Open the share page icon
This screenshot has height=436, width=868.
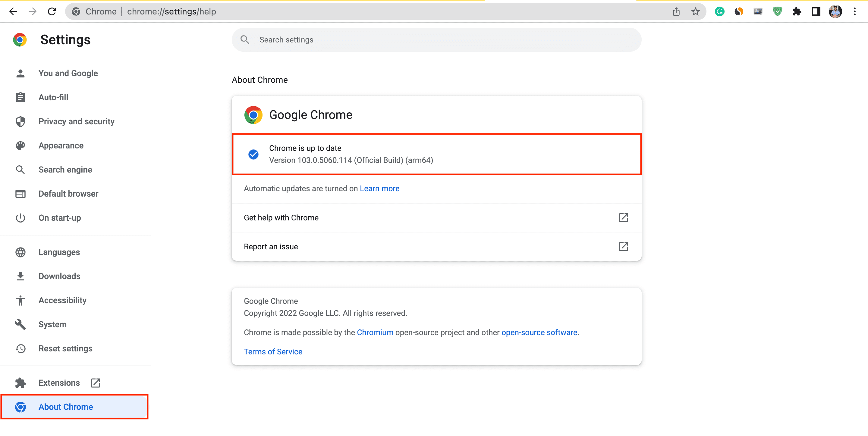[676, 11]
